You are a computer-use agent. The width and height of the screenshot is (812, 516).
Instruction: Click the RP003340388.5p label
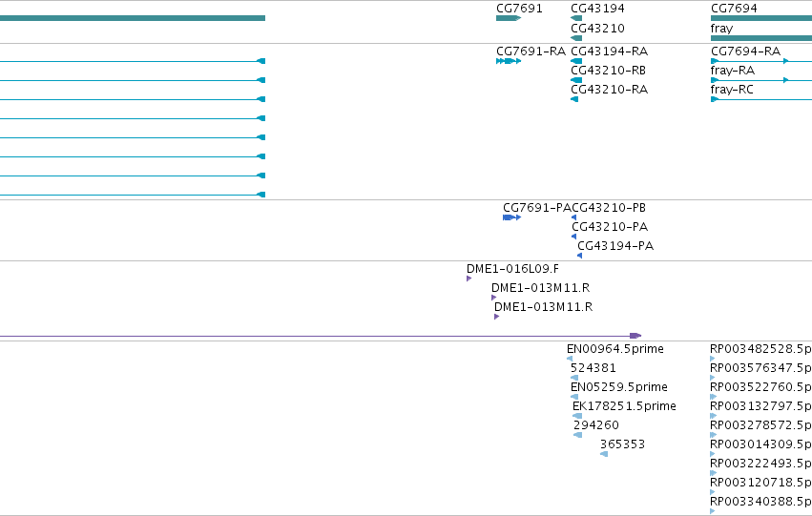760,502
